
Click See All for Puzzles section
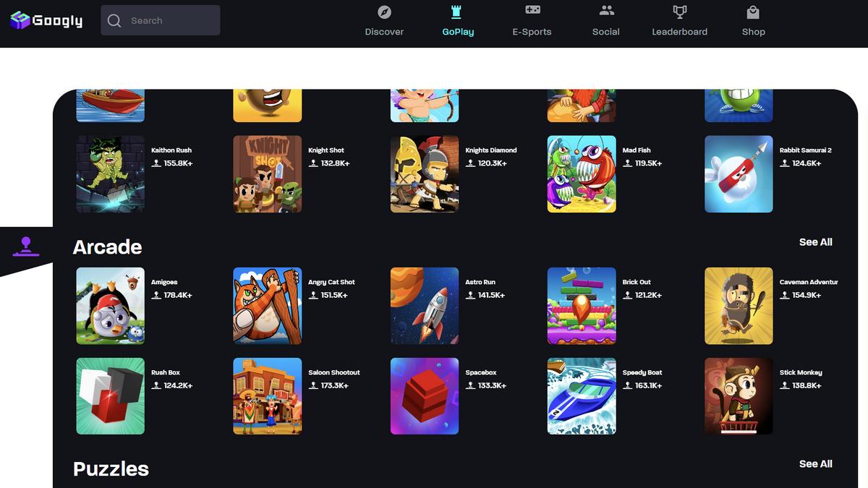(815, 464)
